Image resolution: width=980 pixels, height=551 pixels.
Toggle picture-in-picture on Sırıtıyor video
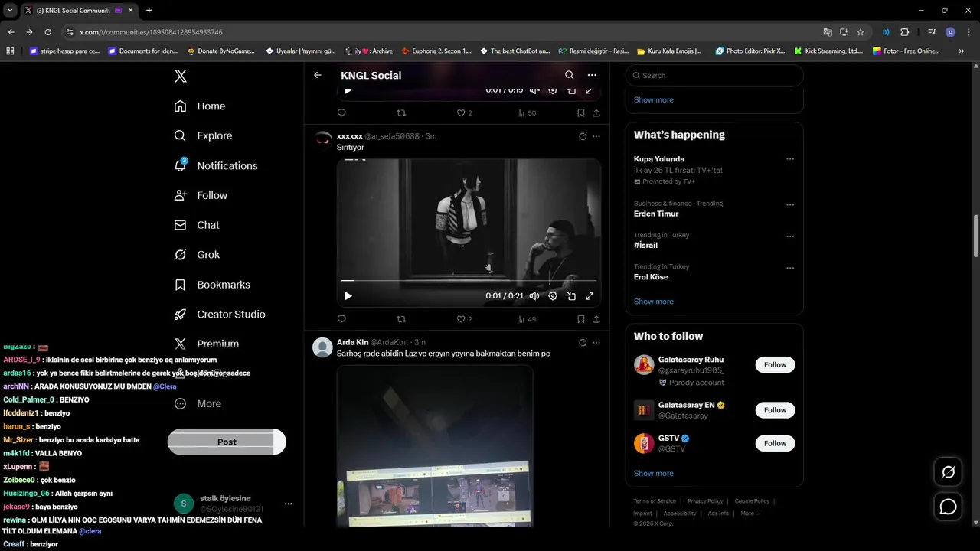pyautogui.click(x=571, y=296)
